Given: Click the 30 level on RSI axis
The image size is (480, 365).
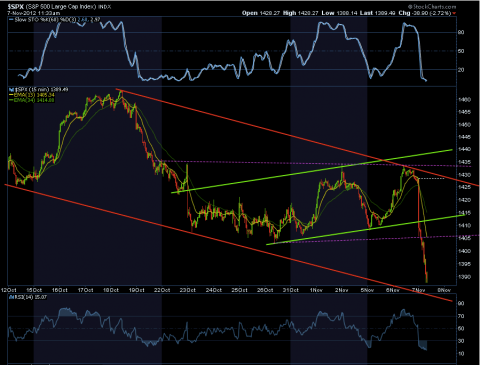Looking at the screenshot, I should coord(461,341).
